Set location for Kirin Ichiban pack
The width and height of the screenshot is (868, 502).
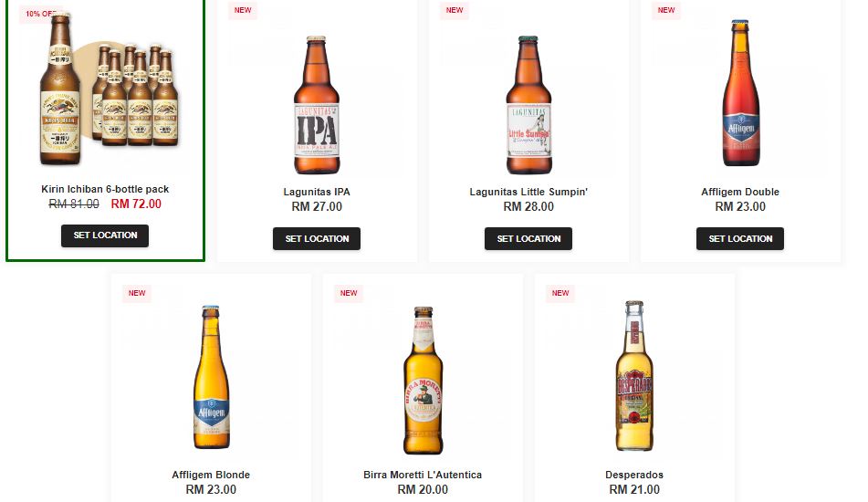coord(105,235)
